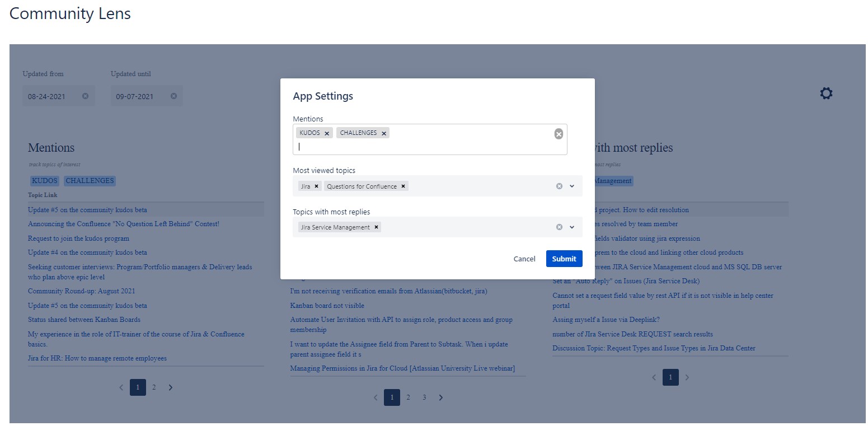Clear the Updated until date 09-07-2021

[x=173, y=96]
